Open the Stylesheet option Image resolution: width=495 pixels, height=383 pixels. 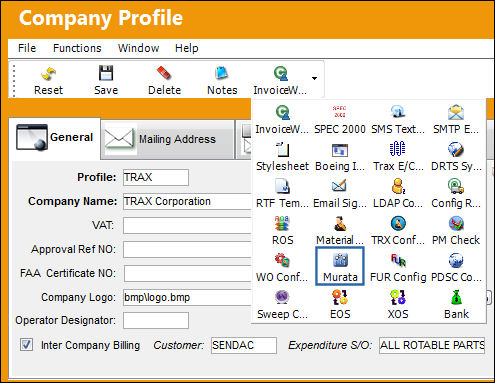point(282,157)
